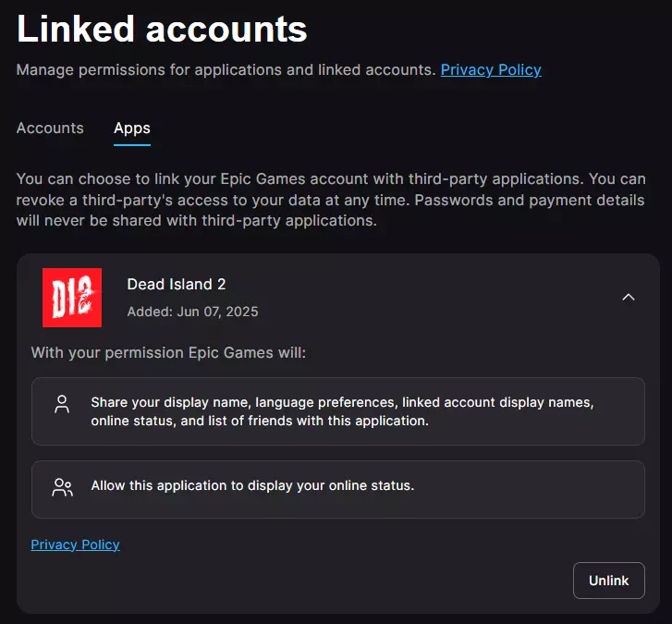Image resolution: width=672 pixels, height=624 pixels.
Task: Click the "Manage permissions for applications" subtitle
Action: 226,69
